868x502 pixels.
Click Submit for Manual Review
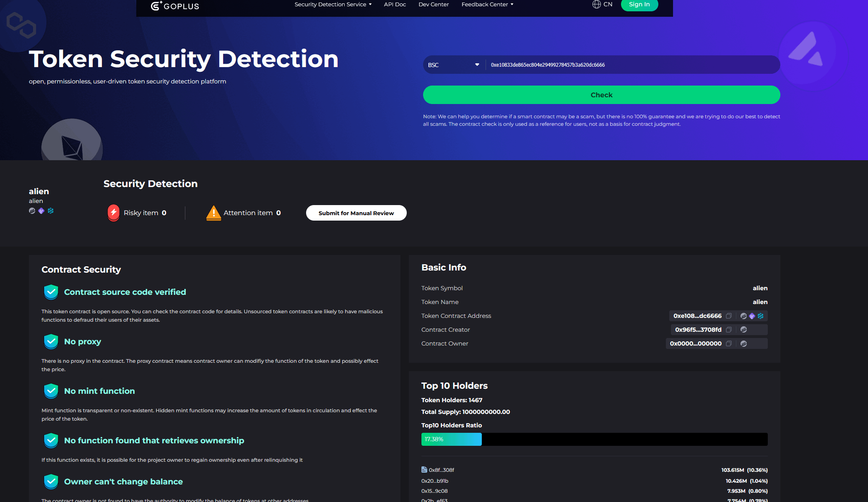[356, 213]
